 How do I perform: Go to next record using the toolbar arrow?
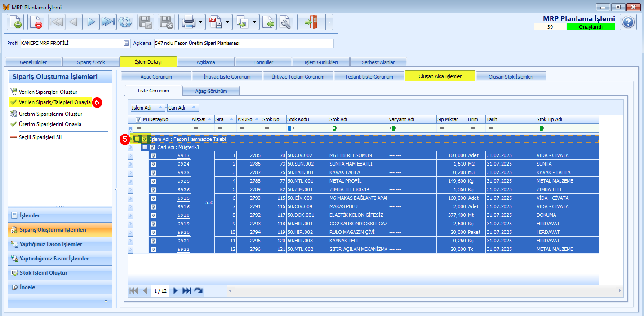tap(91, 22)
